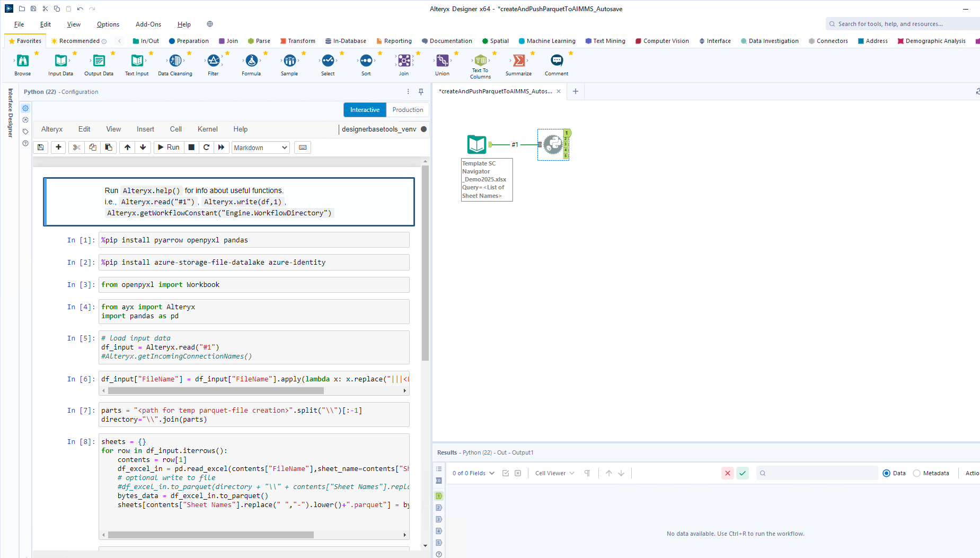Close the createAndPushParquetToAIMMS workflow tab
This screenshot has width=980, height=558.
[559, 91]
